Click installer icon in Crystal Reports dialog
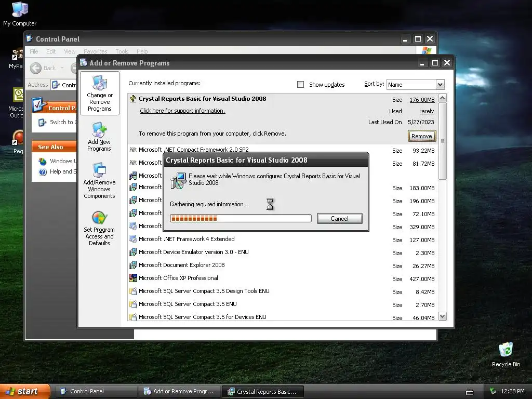The width and height of the screenshot is (532, 399). pos(178,180)
